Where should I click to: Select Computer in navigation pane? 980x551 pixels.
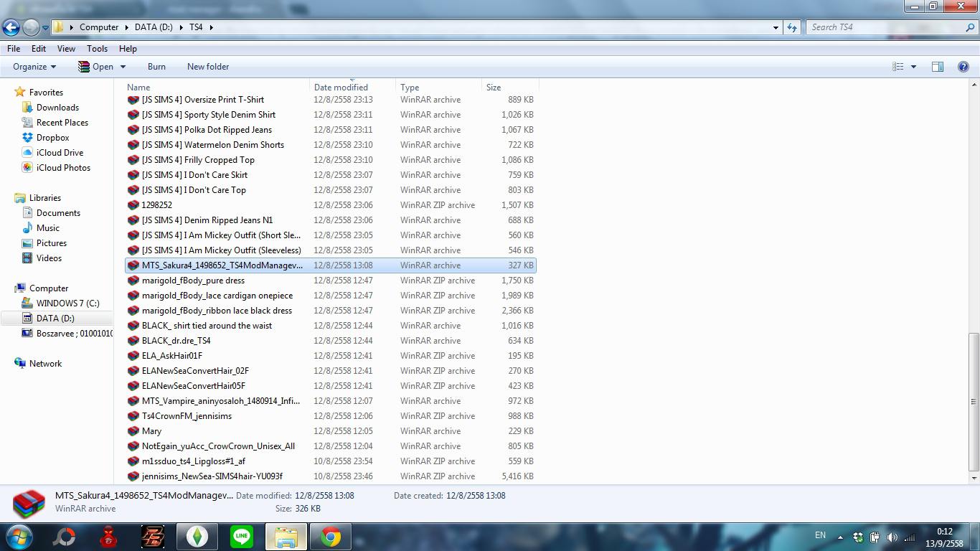point(48,288)
